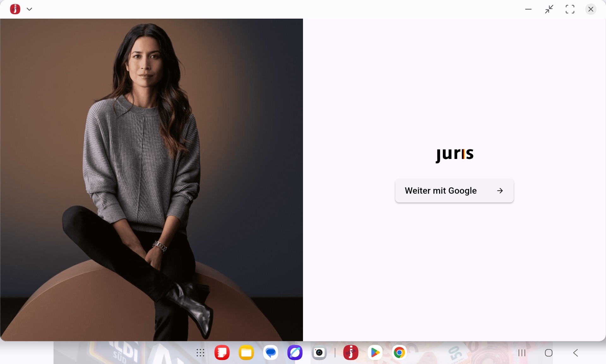
Task: Launch the red notes app from the taskbar
Action: click(222, 353)
